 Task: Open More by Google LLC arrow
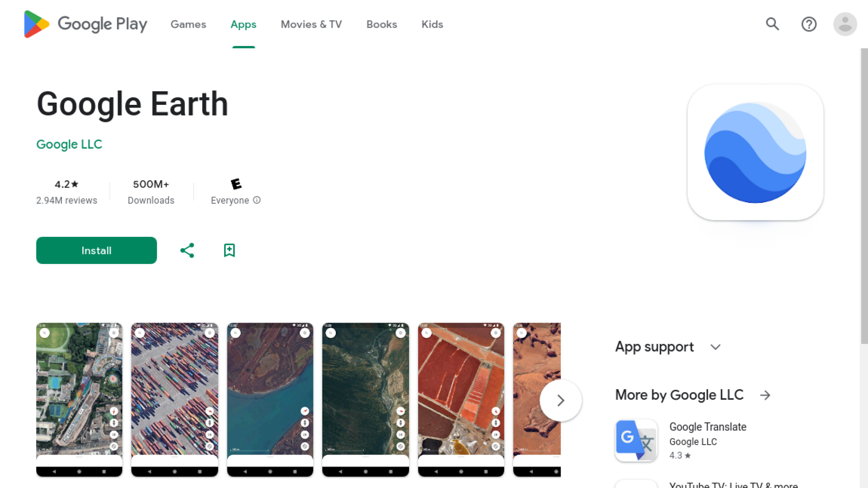[765, 395]
